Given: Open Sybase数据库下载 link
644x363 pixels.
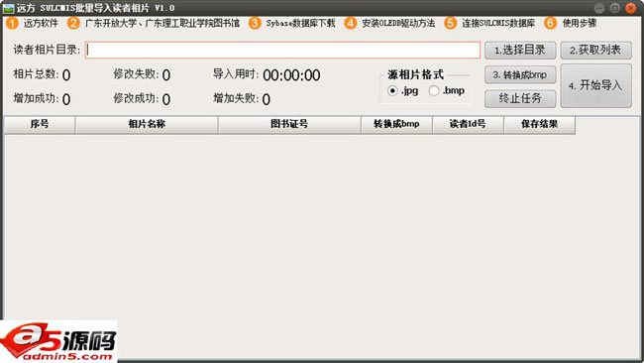Looking at the screenshot, I should tap(300, 24).
